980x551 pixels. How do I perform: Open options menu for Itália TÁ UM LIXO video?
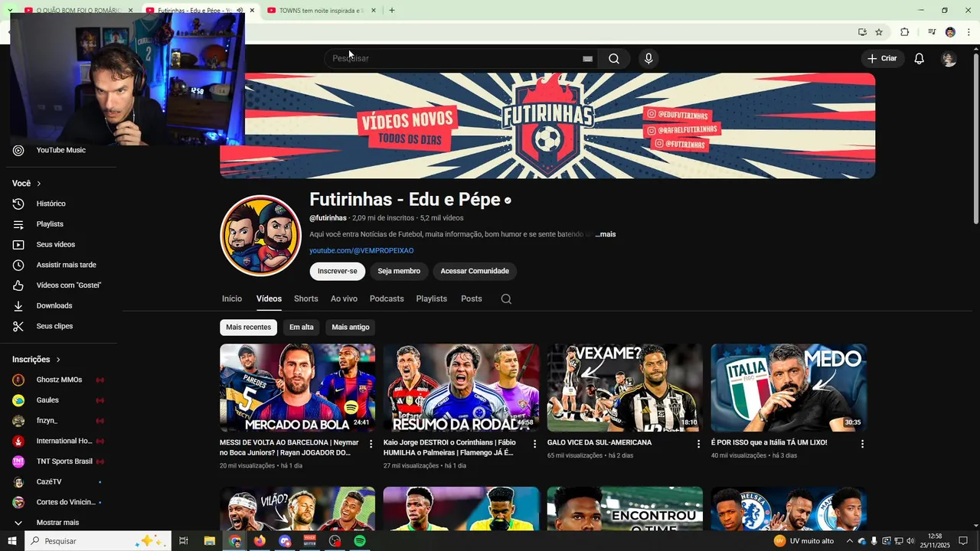pos(862,444)
